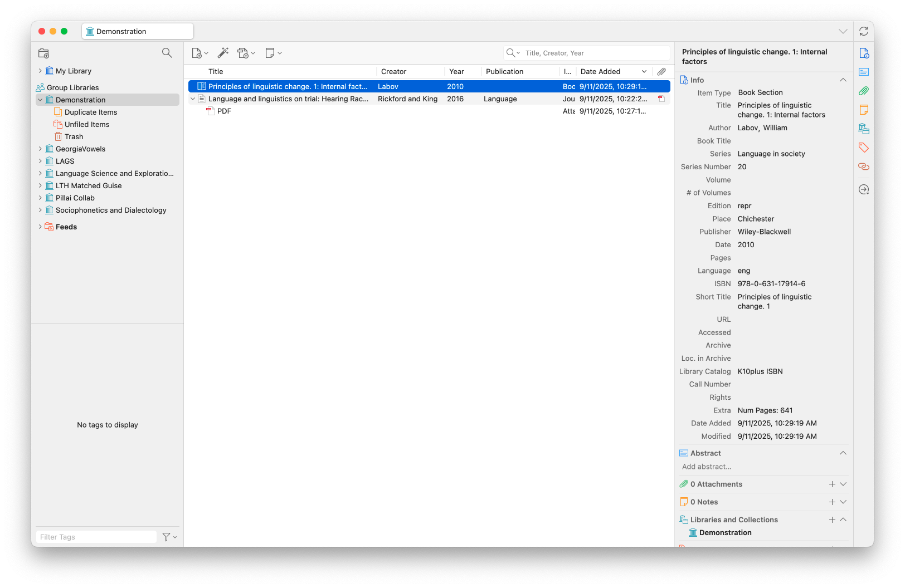Click the New Item toolbar icon

point(197,53)
